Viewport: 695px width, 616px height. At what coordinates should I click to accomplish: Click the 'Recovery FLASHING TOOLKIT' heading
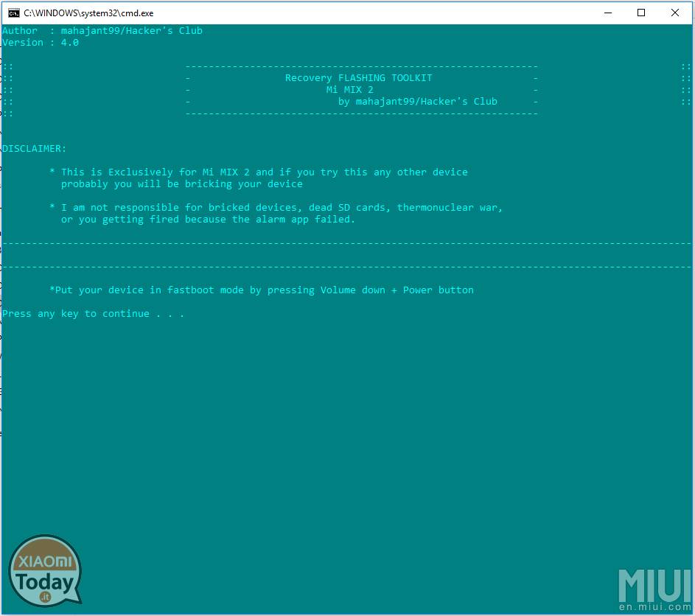click(359, 78)
